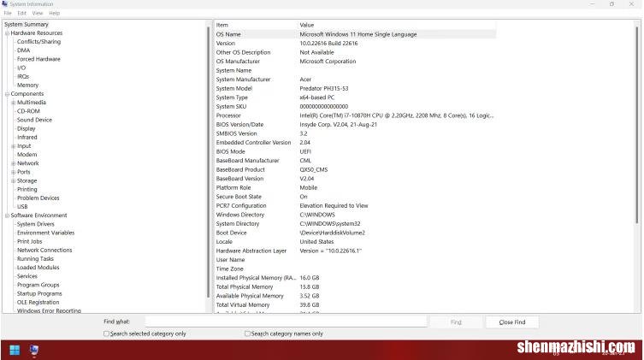The image size is (644, 360).
Task: Select Forced Hardware tree item
Action: tap(38, 59)
